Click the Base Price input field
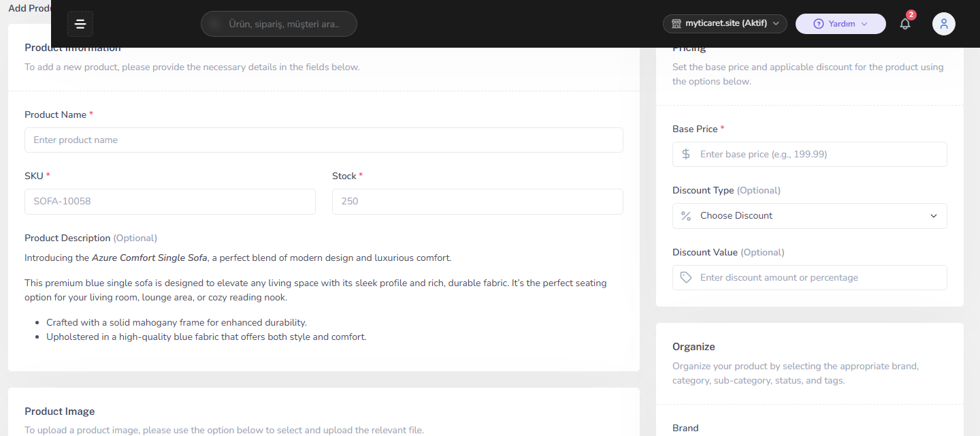This screenshot has width=980, height=436. pos(810,154)
